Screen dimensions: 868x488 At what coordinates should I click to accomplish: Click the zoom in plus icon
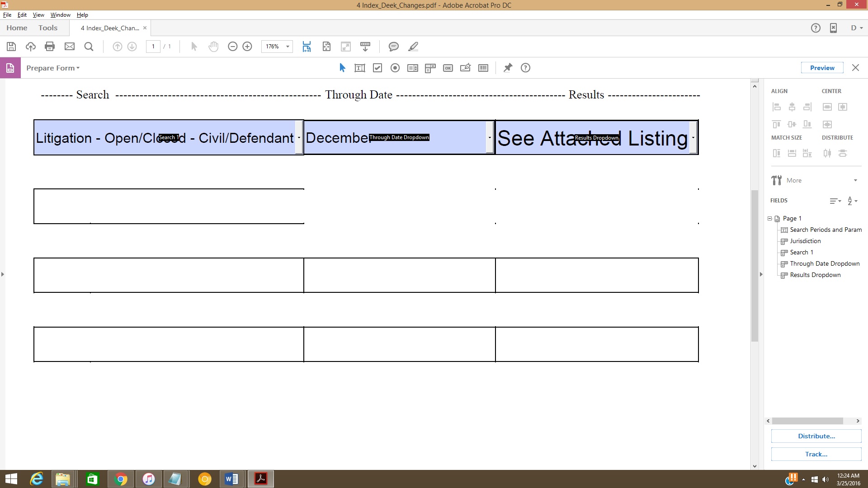click(247, 47)
